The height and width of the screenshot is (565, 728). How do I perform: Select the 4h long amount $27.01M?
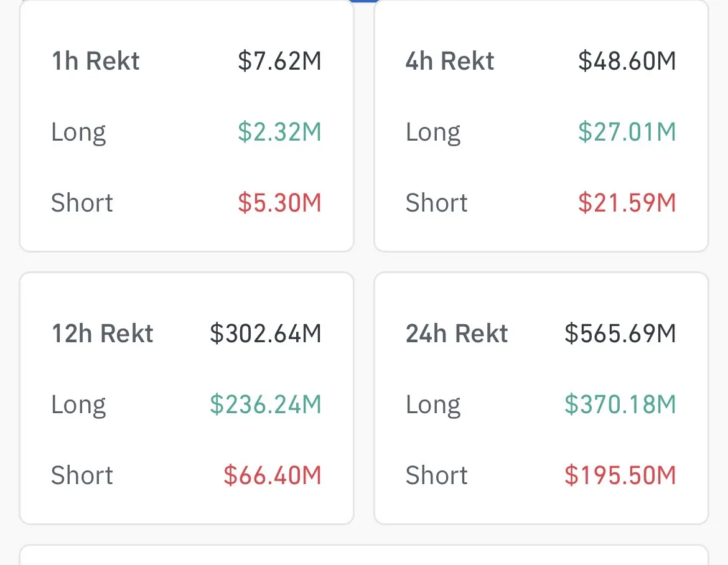pyautogui.click(x=627, y=132)
